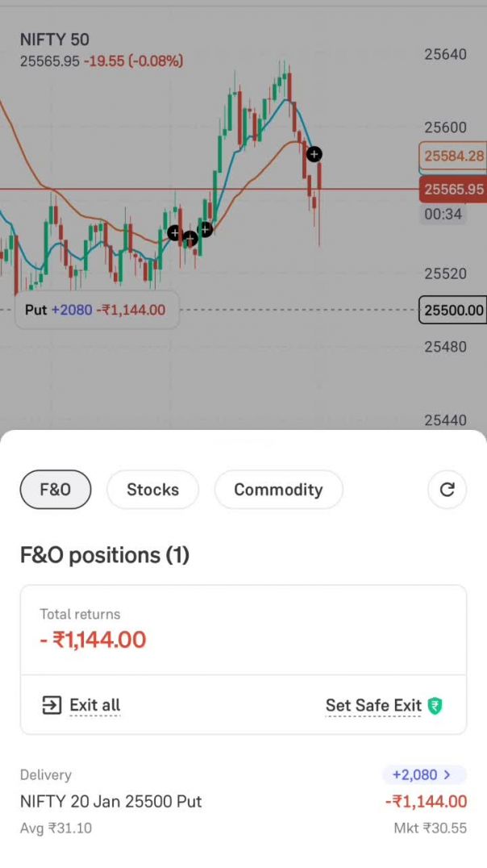Image resolution: width=487 pixels, height=868 pixels.
Task: Click the rightmost plus marker in the cluster of three
Action: [x=206, y=230]
